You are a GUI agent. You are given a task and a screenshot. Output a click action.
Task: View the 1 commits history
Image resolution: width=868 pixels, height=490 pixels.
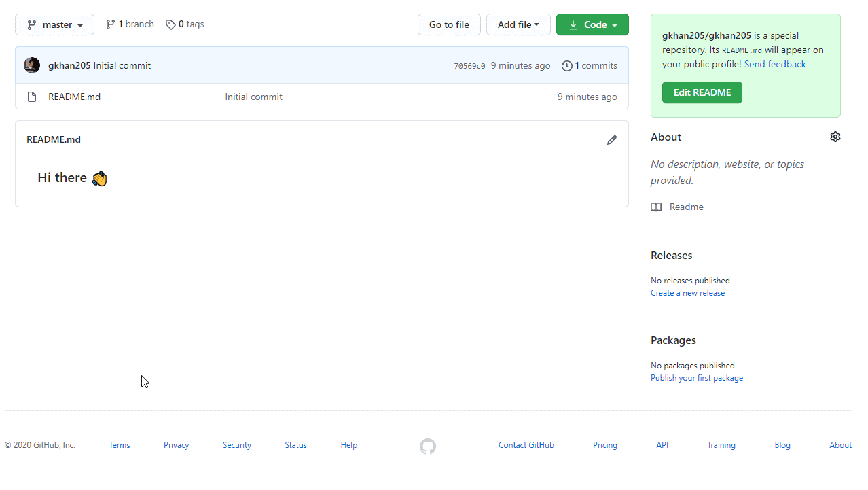[x=590, y=65]
